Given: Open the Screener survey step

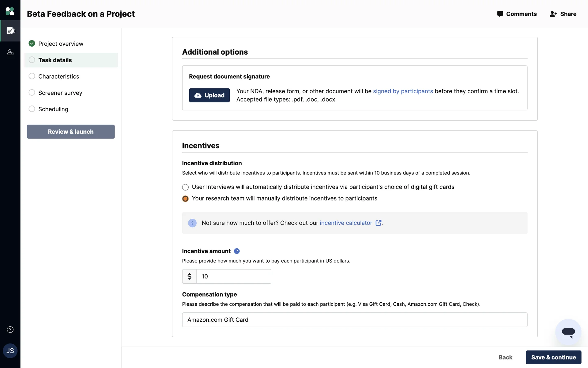Looking at the screenshot, I should coord(60,93).
